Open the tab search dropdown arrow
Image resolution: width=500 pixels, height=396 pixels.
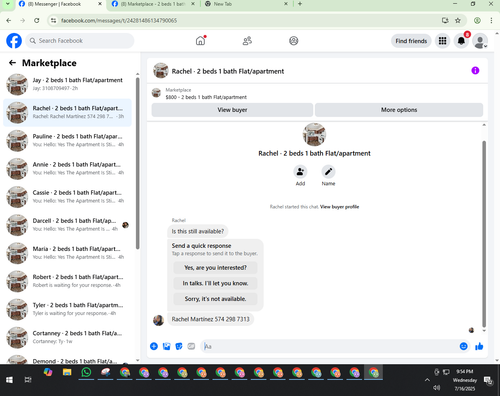coord(7,4)
